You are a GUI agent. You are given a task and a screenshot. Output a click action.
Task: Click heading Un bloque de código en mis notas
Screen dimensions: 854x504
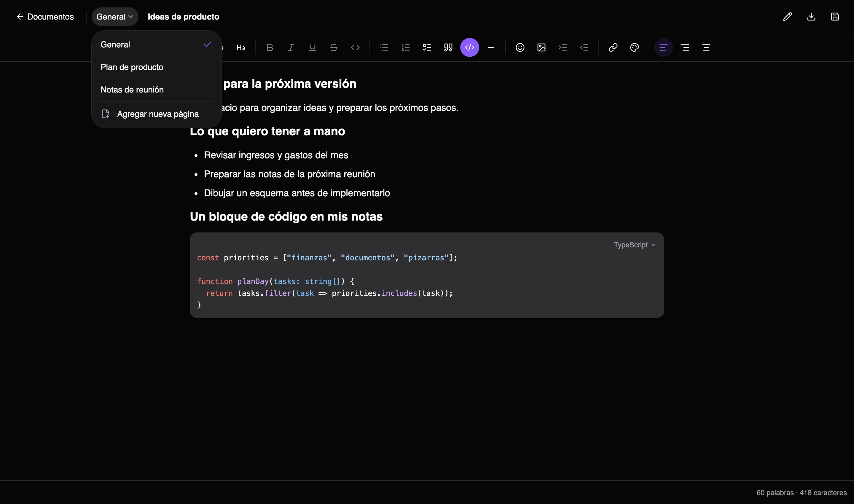click(x=286, y=217)
